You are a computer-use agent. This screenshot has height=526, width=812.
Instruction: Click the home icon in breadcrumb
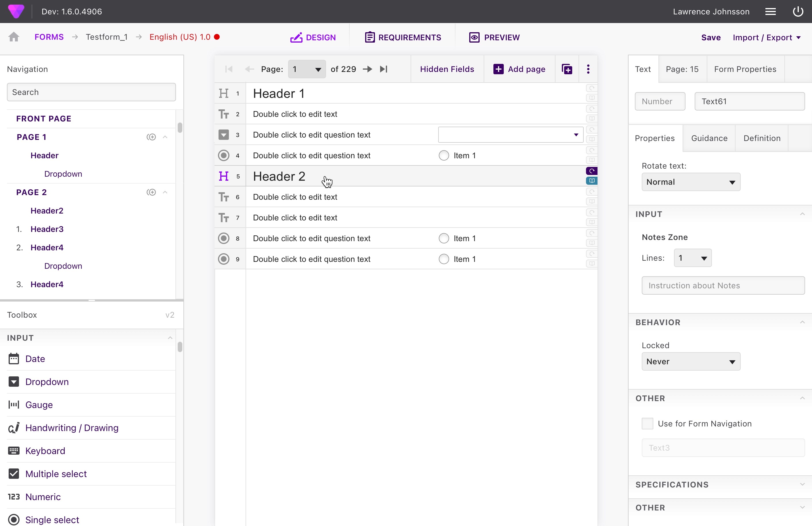click(x=14, y=37)
